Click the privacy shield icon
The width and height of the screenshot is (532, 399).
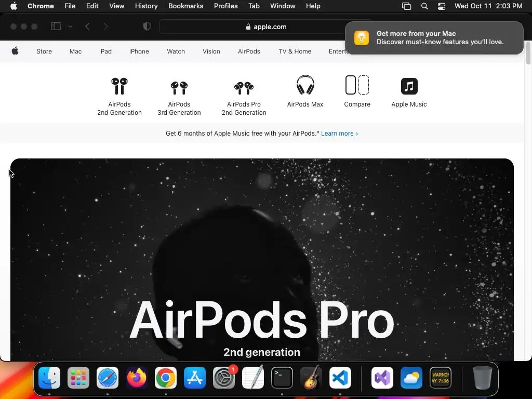(x=147, y=26)
